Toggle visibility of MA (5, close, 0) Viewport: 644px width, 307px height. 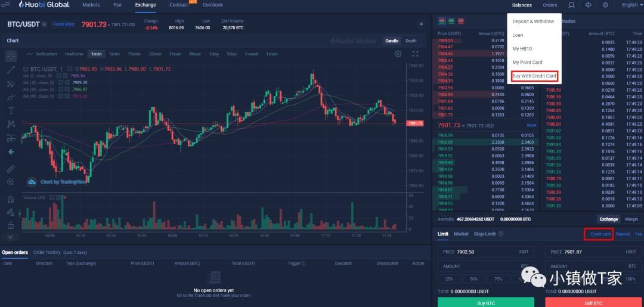tap(58, 76)
